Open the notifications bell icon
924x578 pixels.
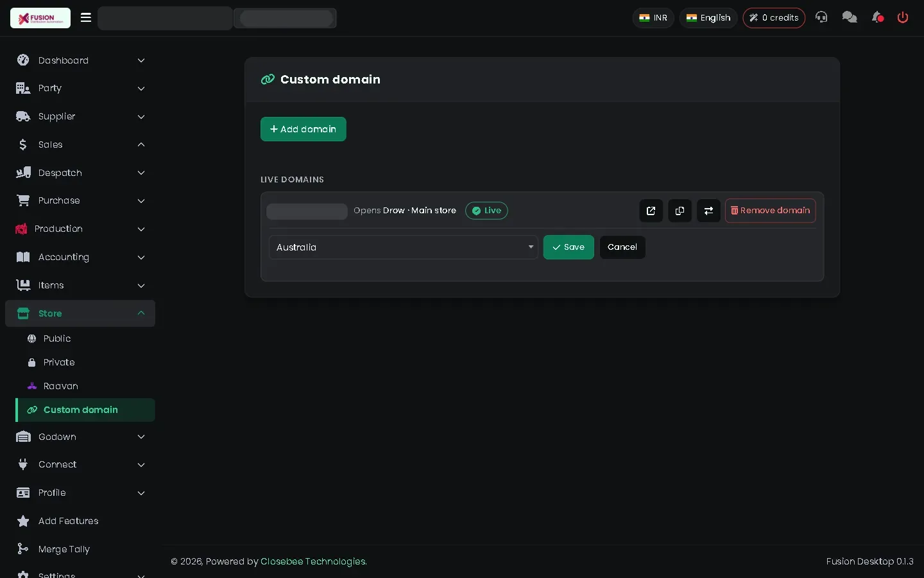click(x=877, y=17)
